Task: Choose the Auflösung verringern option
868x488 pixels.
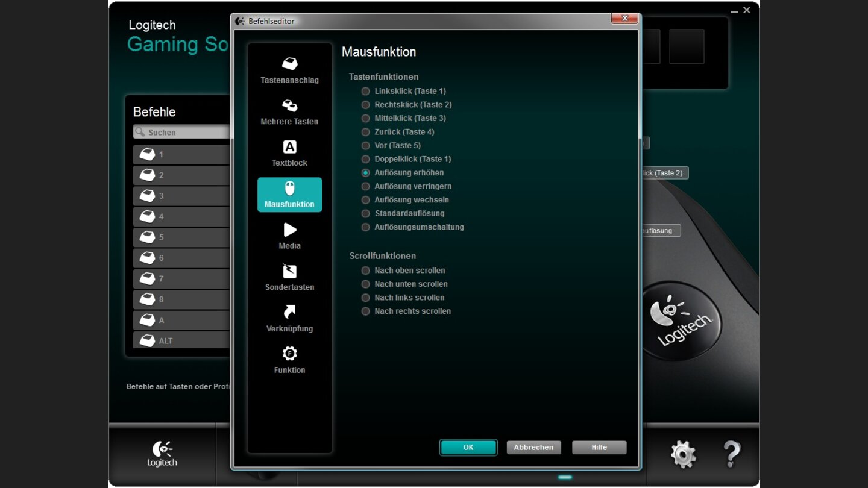Action: (x=365, y=187)
